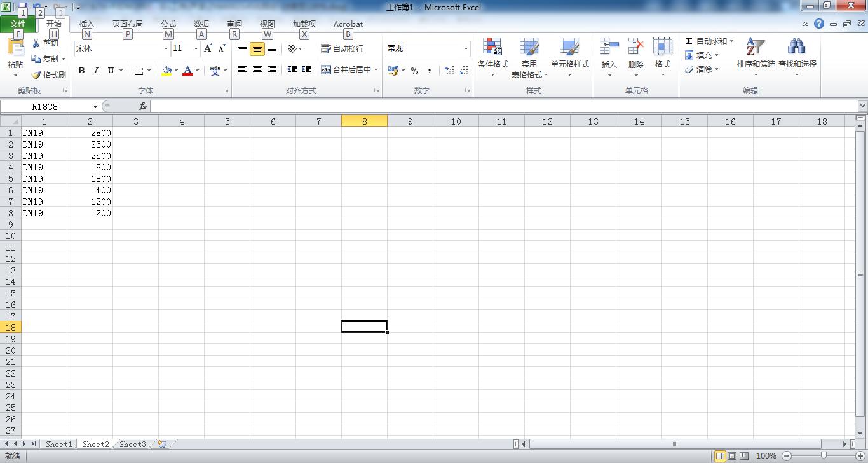Open 单元格样式 cell styles
This screenshot has height=463, width=868.
pos(569,57)
